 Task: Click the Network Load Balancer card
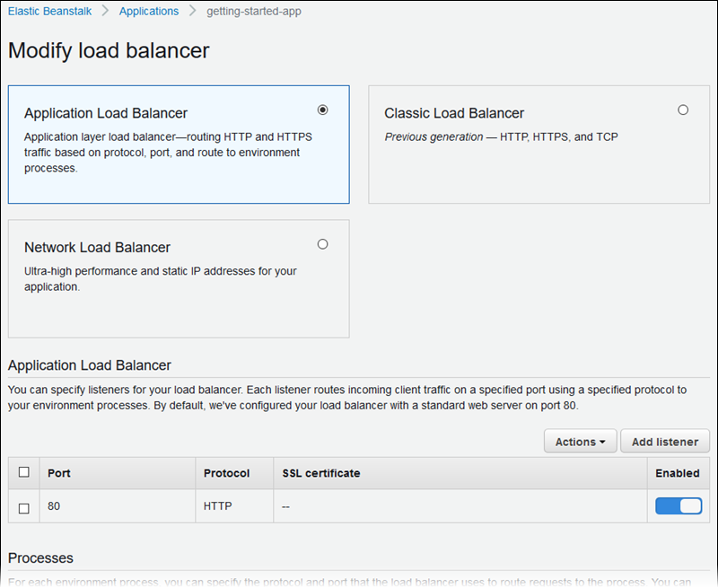(x=178, y=275)
